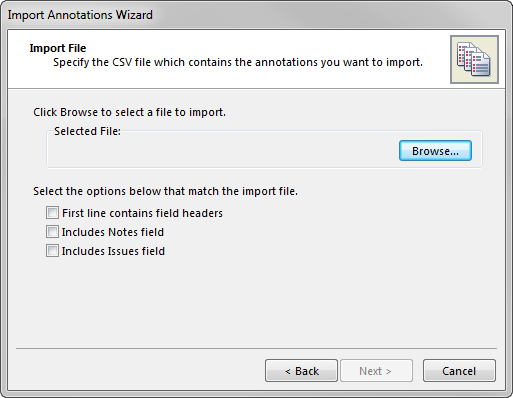Enable the field headers checkbox box

[52, 212]
